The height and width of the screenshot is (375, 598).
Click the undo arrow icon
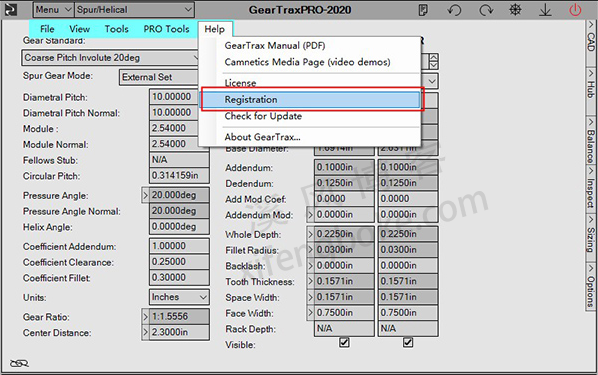click(454, 10)
